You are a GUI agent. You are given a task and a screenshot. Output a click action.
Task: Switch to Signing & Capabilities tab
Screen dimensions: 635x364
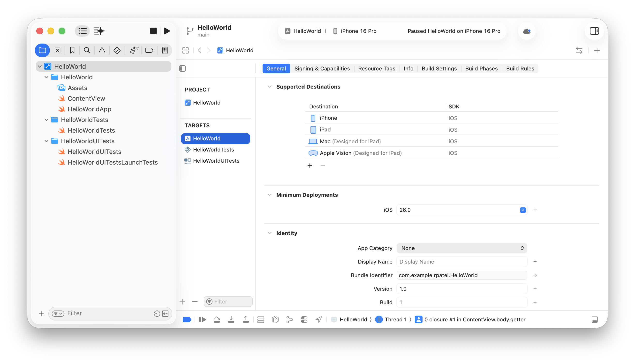click(322, 68)
